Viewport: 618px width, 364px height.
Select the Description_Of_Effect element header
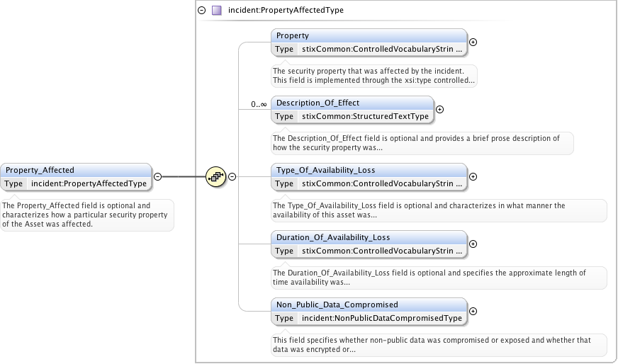click(352, 103)
